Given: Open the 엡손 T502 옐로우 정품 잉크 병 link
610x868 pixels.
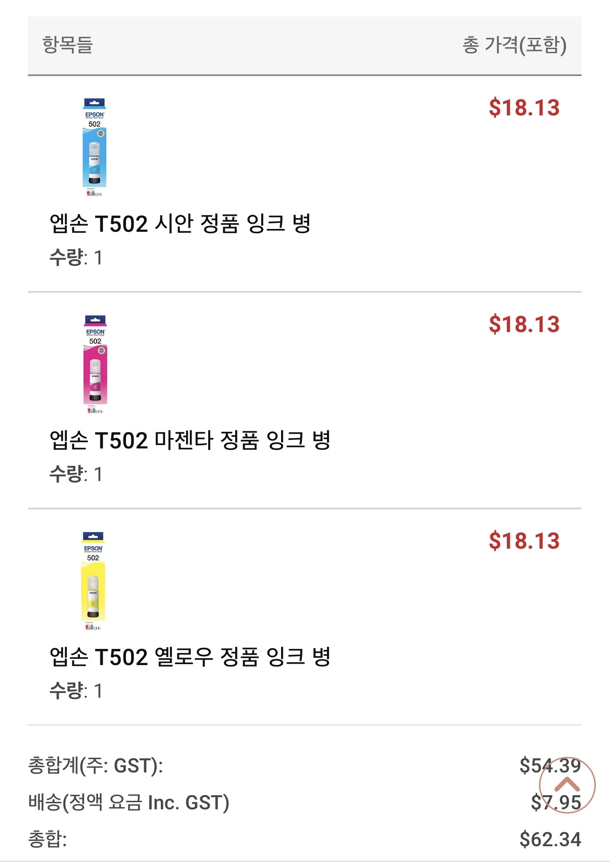Looking at the screenshot, I should click(x=190, y=657).
